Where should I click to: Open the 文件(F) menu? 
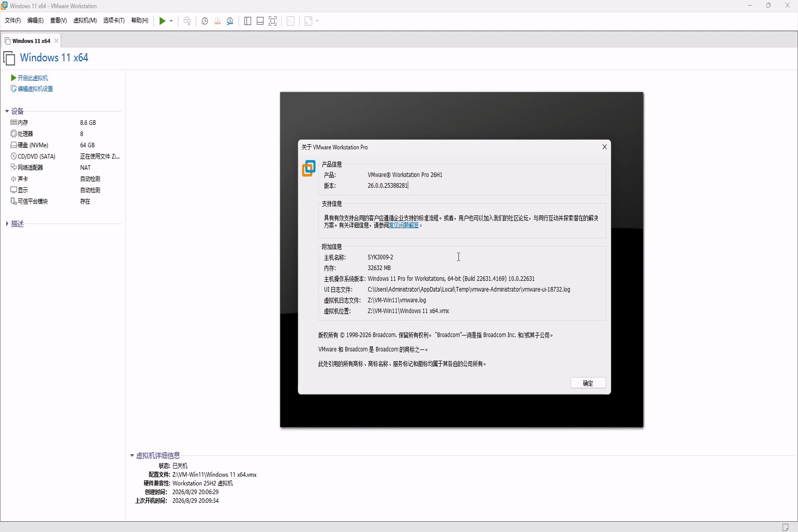pyautogui.click(x=13, y=20)
